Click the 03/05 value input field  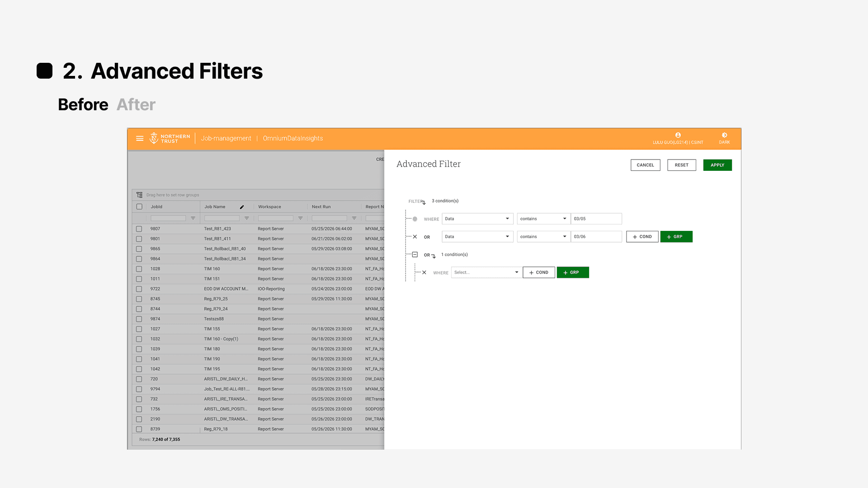click(596, 219)
